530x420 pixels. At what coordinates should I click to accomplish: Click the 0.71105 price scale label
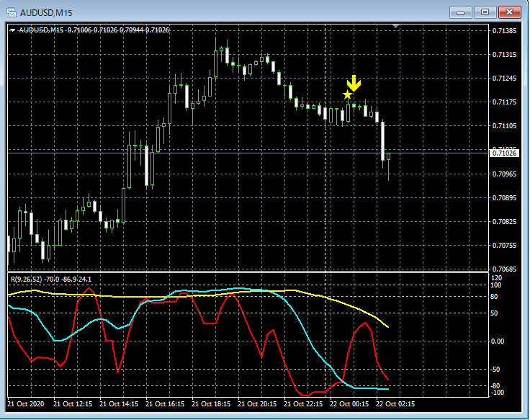(x=504, y=126)
